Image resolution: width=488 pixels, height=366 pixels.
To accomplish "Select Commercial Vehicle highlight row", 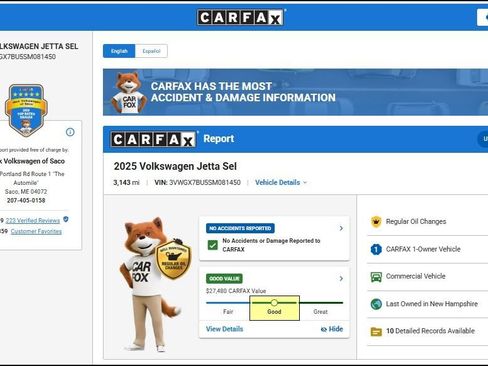I will (427, 277).
